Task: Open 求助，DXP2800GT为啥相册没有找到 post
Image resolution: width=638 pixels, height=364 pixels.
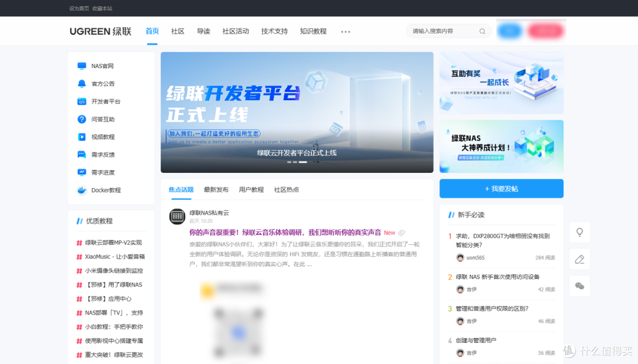Action: coord(503,240)
